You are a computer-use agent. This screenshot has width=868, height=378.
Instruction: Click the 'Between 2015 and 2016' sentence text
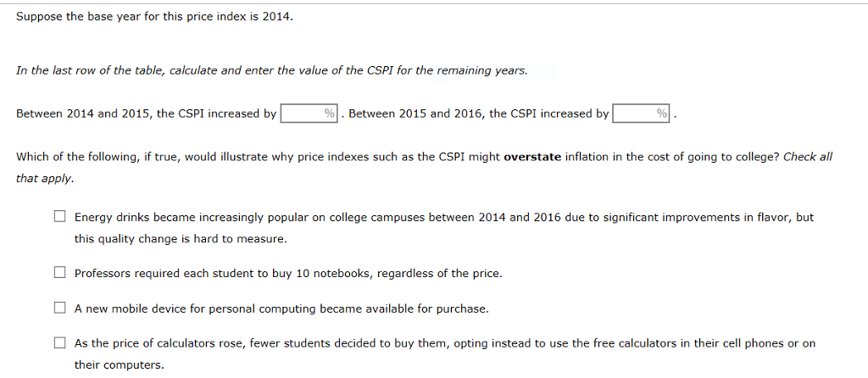(479, 114)
